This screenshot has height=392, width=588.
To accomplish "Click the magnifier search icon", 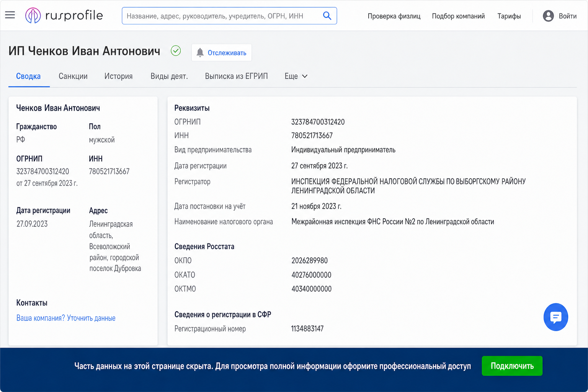I will (x=327, y=16).
